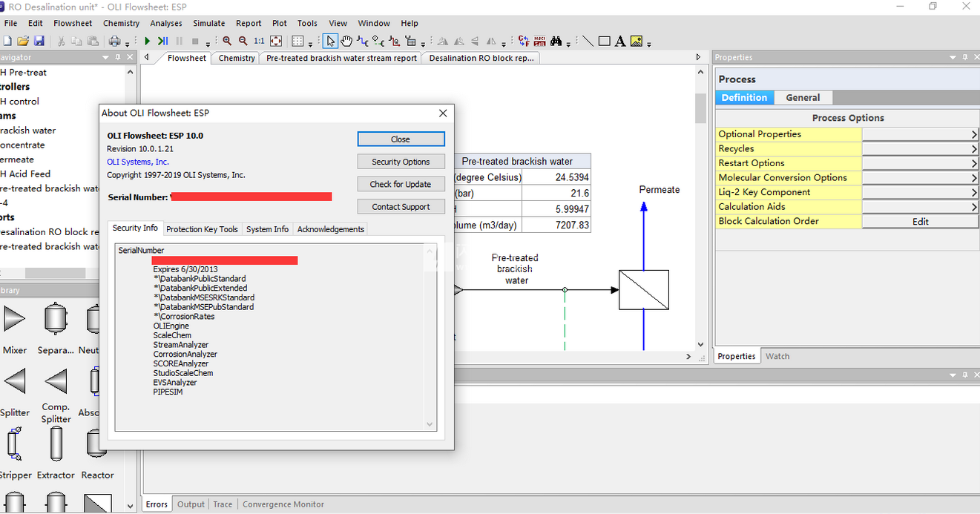Open a file with the folder icon

[23, 42]
